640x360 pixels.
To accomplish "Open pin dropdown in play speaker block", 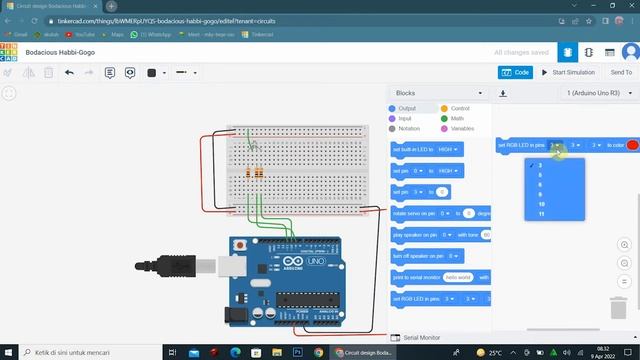I will (447, 235).
